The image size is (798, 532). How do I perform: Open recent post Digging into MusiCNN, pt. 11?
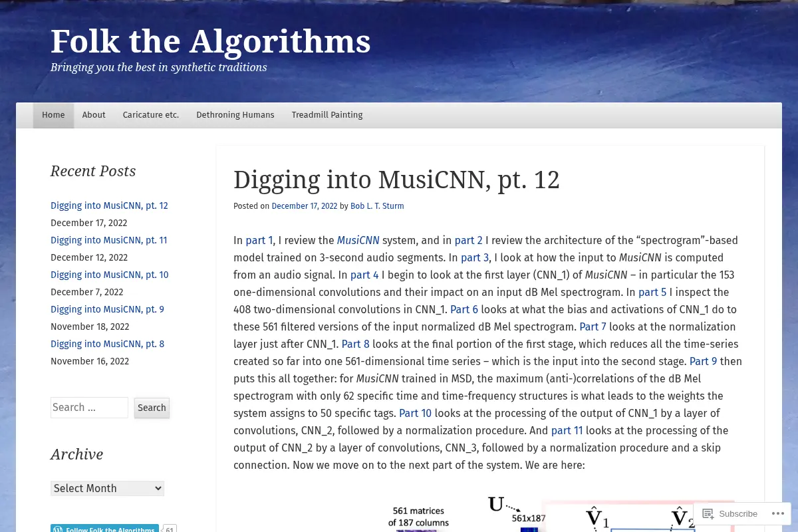coord(109,240)
